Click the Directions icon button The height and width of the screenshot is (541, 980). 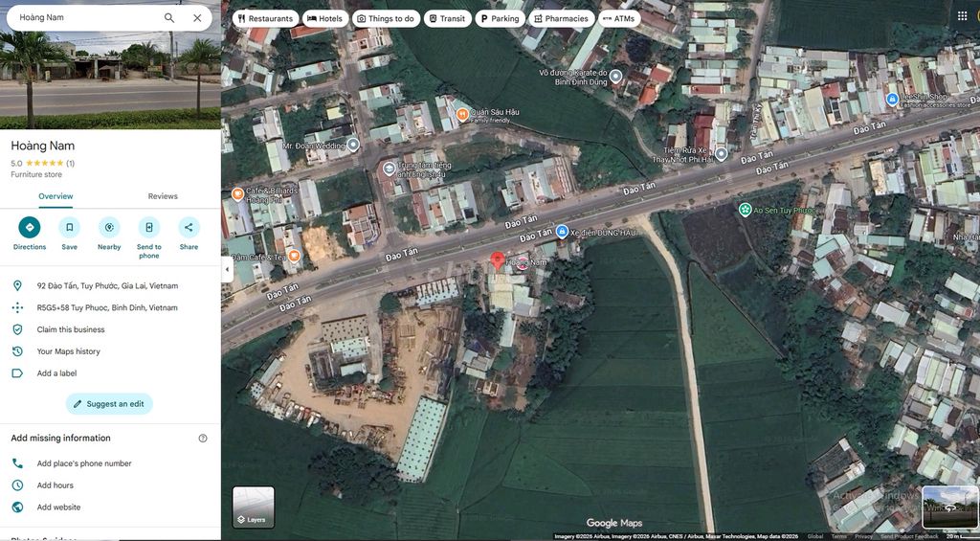tap(30, 228)
